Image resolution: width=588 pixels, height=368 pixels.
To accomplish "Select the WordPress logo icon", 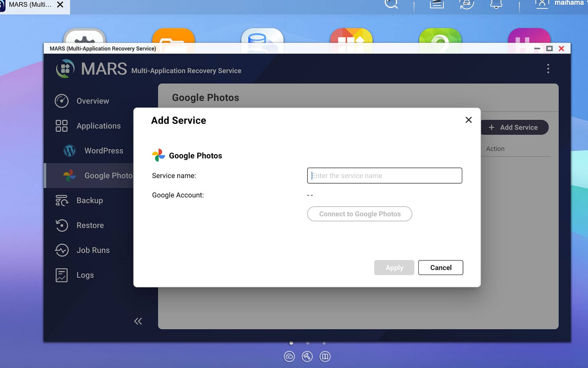I will (70, 151).
